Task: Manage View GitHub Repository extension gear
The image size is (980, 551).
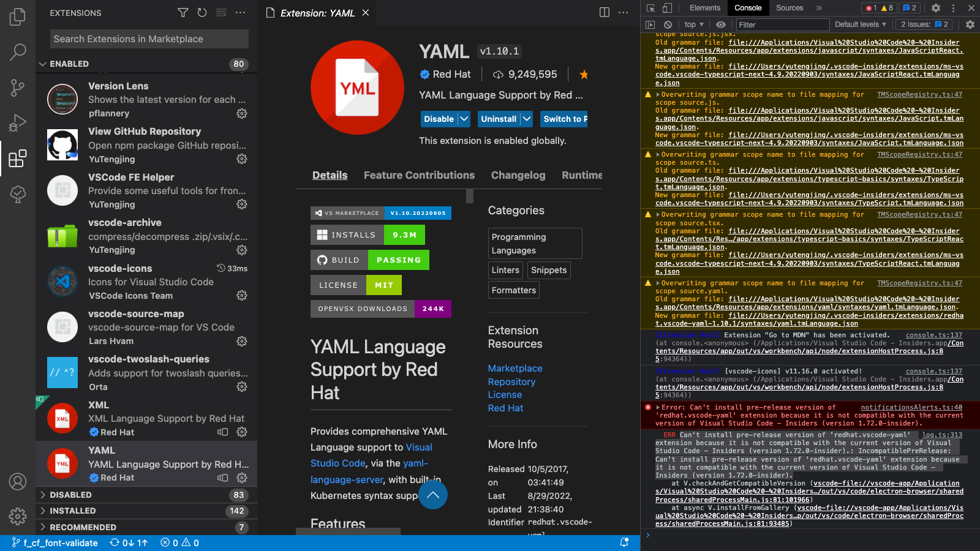Action: point(242,159)
